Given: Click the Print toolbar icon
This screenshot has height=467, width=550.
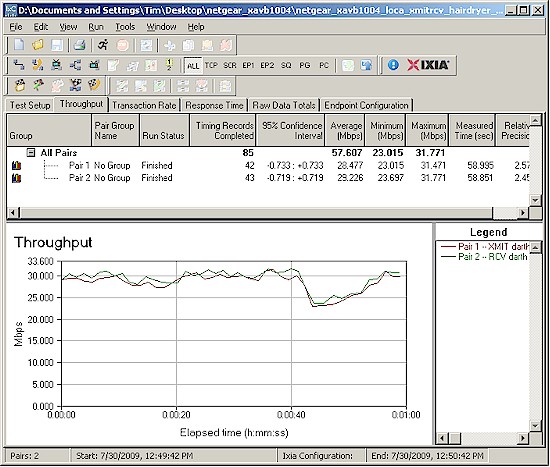Looking at the screenshot, I should pyautogui.click(x=79, y=45).
